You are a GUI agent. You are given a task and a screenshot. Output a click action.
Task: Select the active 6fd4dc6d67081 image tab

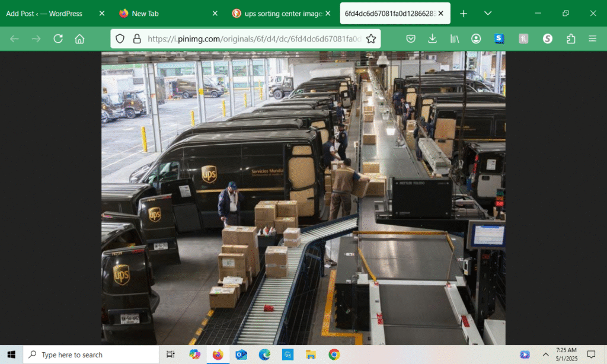(389, 14)
